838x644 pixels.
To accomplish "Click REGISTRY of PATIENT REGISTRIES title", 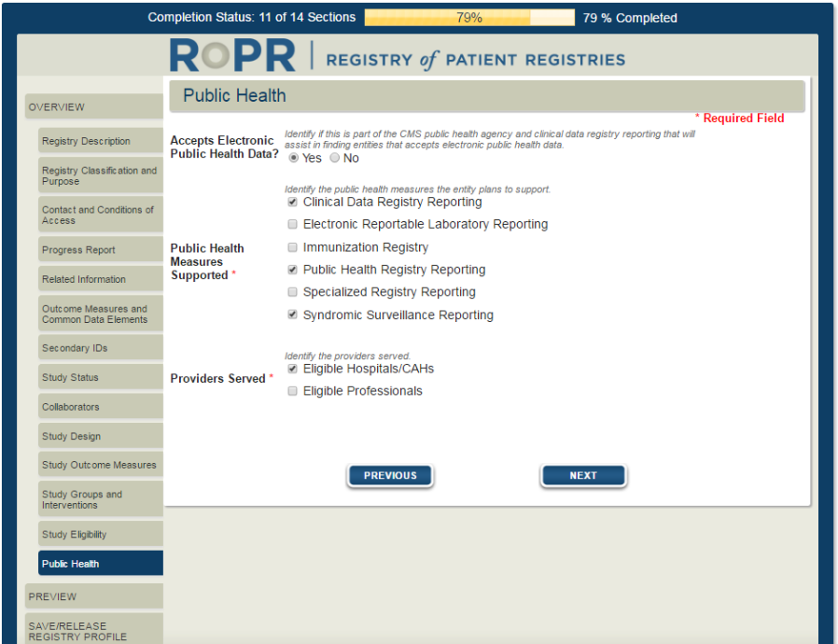I will point(476,60).
